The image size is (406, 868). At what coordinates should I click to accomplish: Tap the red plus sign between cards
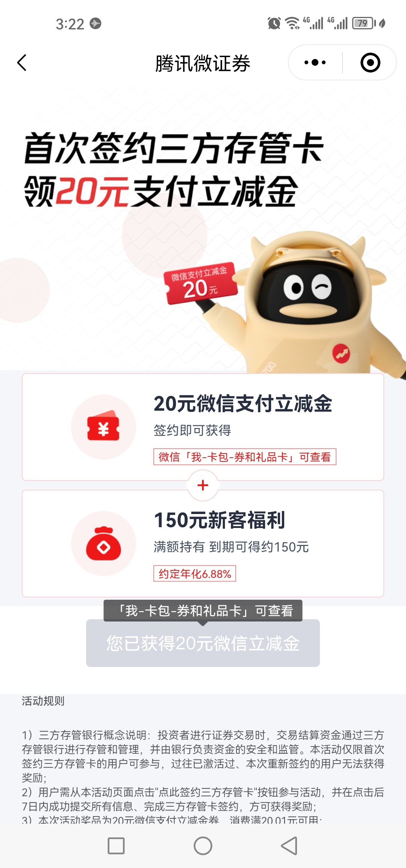[203, 485]
